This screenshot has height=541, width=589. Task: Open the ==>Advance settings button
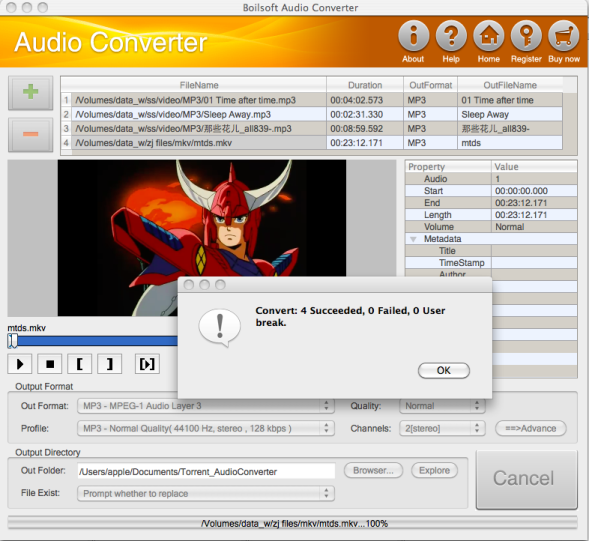tap(530, 428)
